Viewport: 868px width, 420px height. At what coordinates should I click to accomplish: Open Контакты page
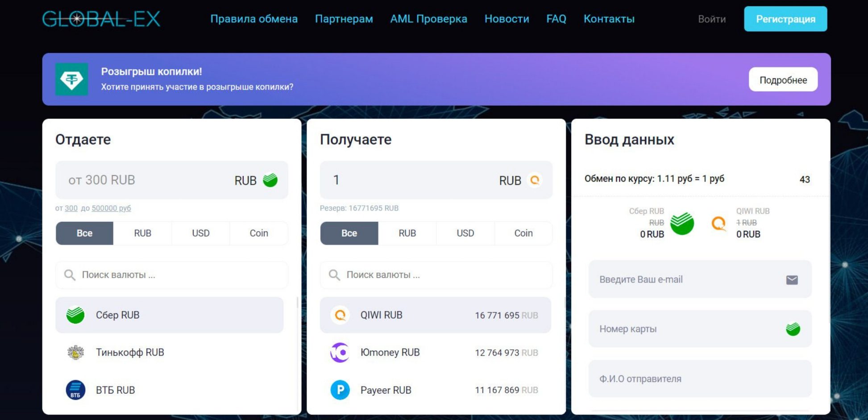click(609, 19)
